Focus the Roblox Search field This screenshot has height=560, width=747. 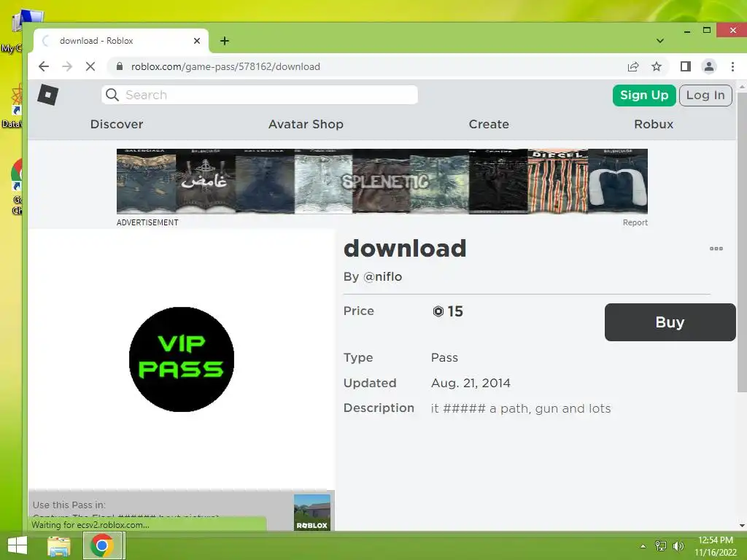pos(260,95)
